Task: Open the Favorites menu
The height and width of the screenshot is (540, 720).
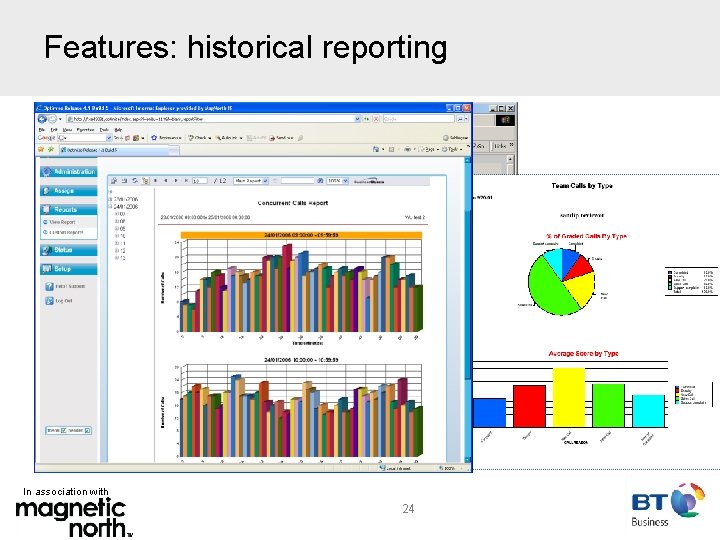Action: 85,130
